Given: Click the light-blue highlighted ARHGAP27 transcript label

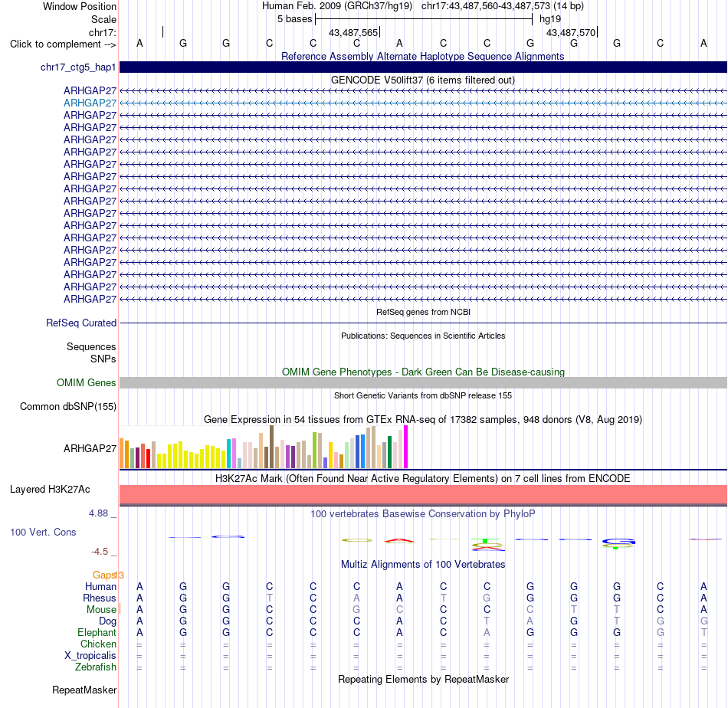Looking at the screenshot, I should [x=90, y=103].
